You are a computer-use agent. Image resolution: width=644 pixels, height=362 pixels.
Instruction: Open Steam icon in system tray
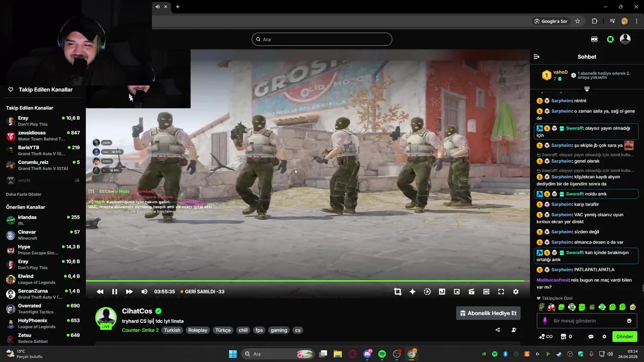559,354
